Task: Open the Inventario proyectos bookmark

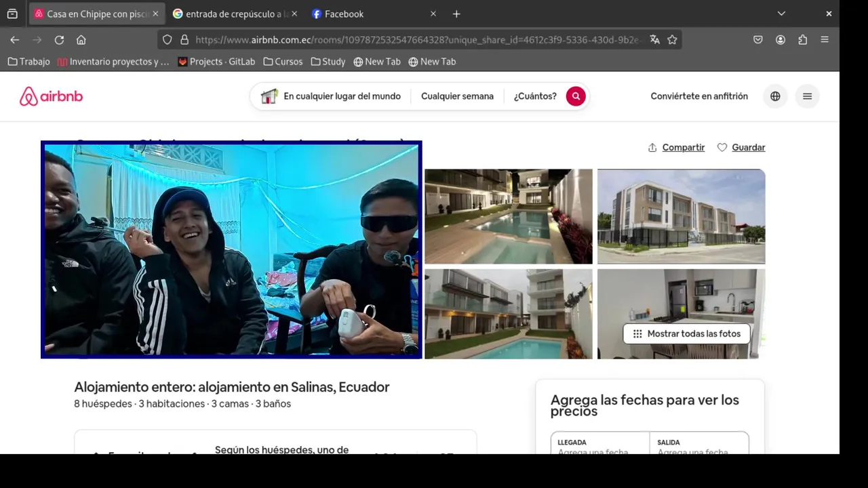Action: [113, 62]
